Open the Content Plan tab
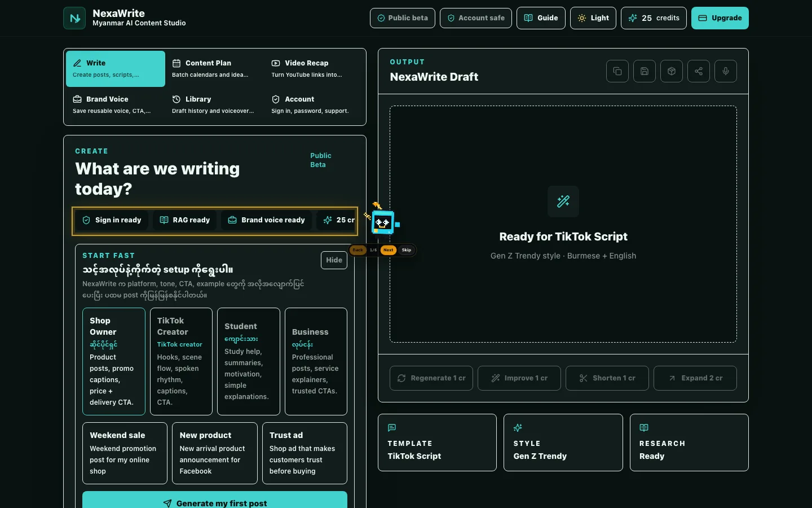This screenshot has width=812, height=508. pyautogui.click(x=215, y=69)
